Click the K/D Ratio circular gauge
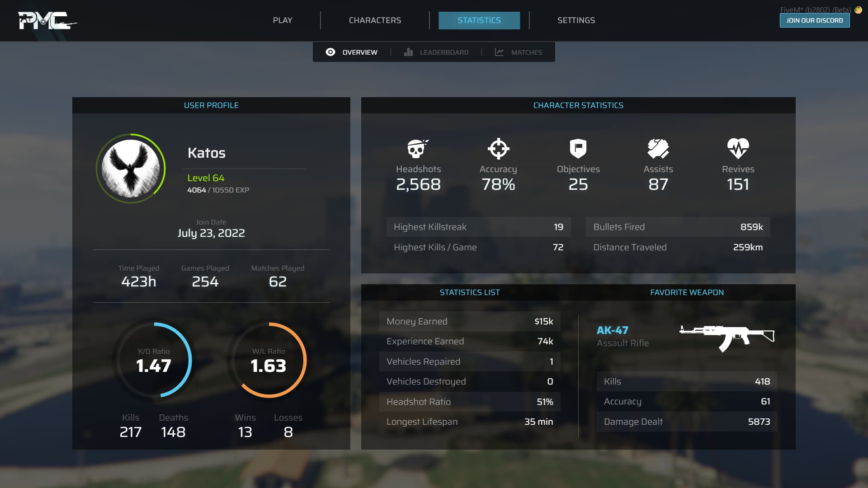 (154, 360)
